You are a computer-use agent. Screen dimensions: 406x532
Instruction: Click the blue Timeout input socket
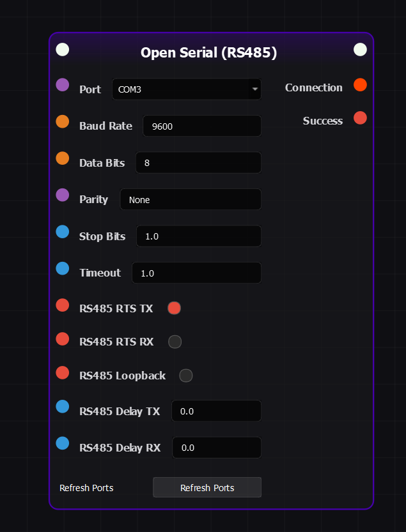click(63, 268)
